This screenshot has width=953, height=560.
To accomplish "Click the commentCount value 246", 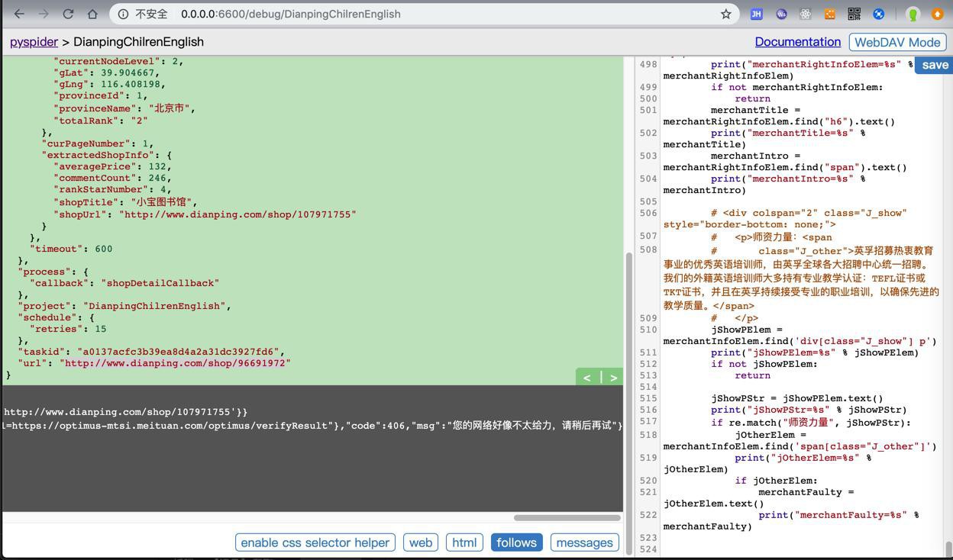I will tap(157, 178).
